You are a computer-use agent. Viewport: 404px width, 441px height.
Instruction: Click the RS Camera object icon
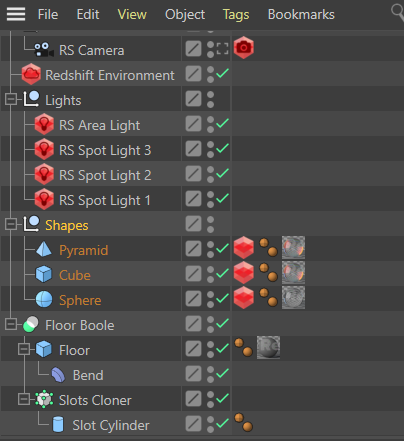44,50
